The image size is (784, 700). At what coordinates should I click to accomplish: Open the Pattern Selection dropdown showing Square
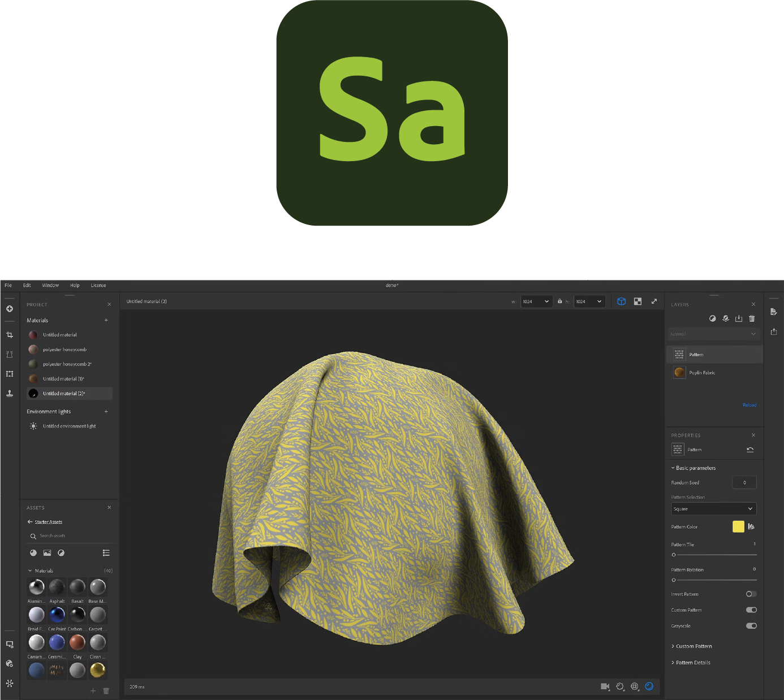point(713,509)
